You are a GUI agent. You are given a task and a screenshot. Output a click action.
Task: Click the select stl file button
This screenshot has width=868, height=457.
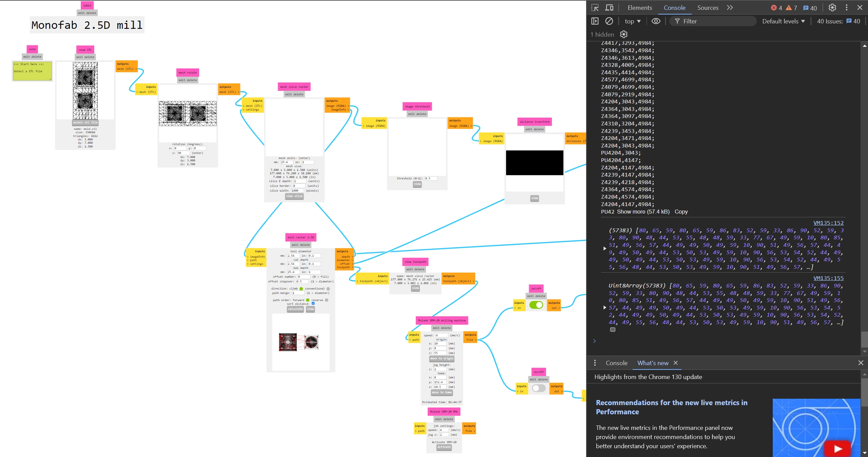(x=85, y=122)
